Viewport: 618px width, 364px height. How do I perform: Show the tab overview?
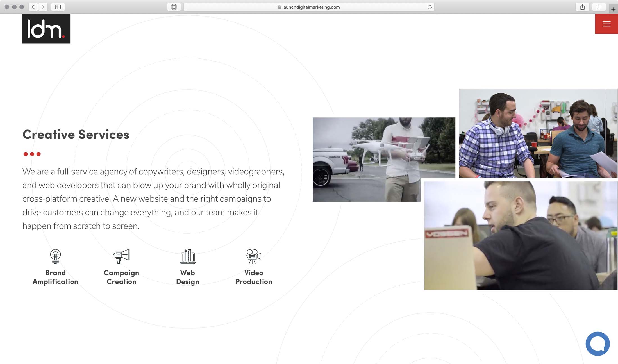(x=599, y=7)
